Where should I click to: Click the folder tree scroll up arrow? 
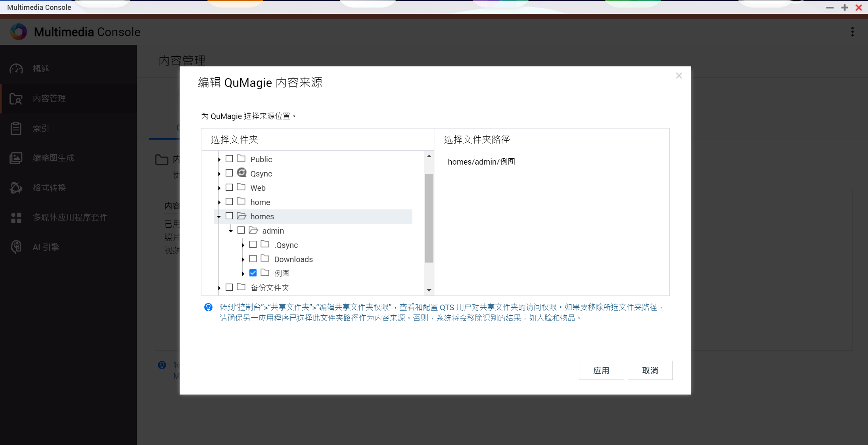429,156
